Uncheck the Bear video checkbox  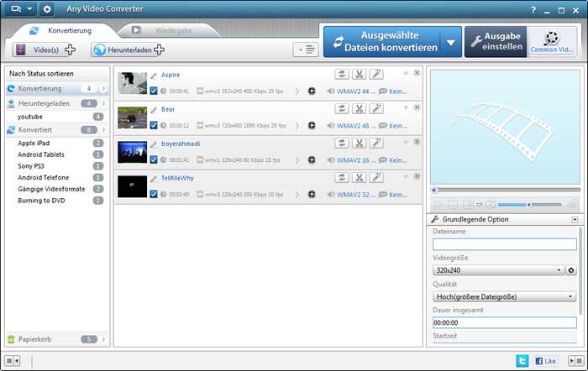(x=154, y=125)
